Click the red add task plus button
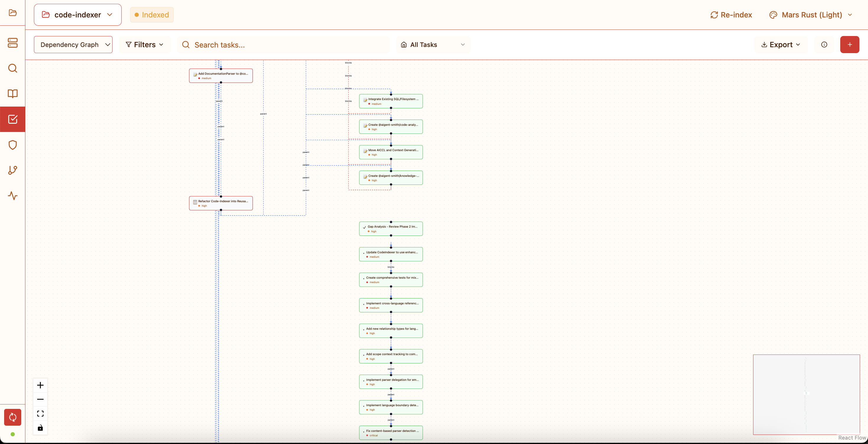This screenshot has height=444, width=868. coord(849,45)
